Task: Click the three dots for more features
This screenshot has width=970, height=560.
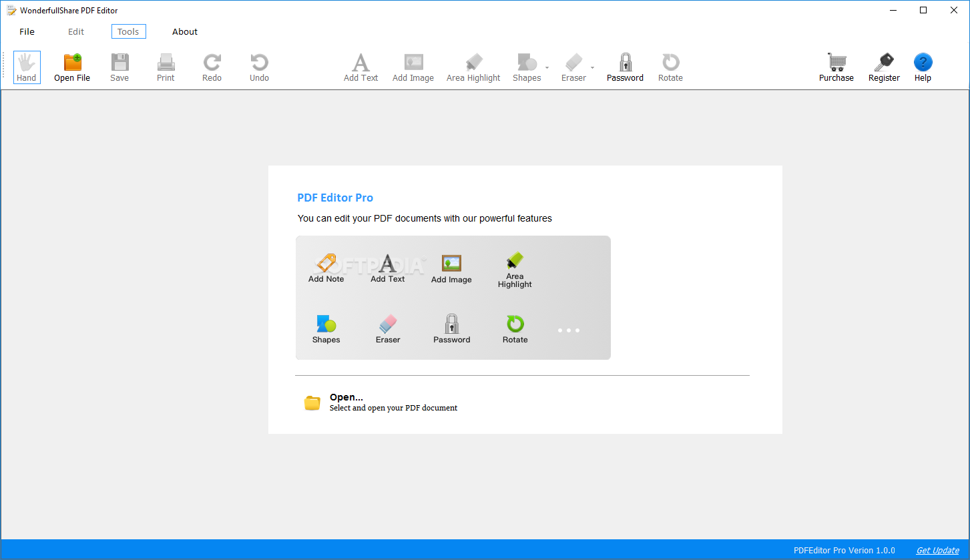Action: (x=569, y=330)
